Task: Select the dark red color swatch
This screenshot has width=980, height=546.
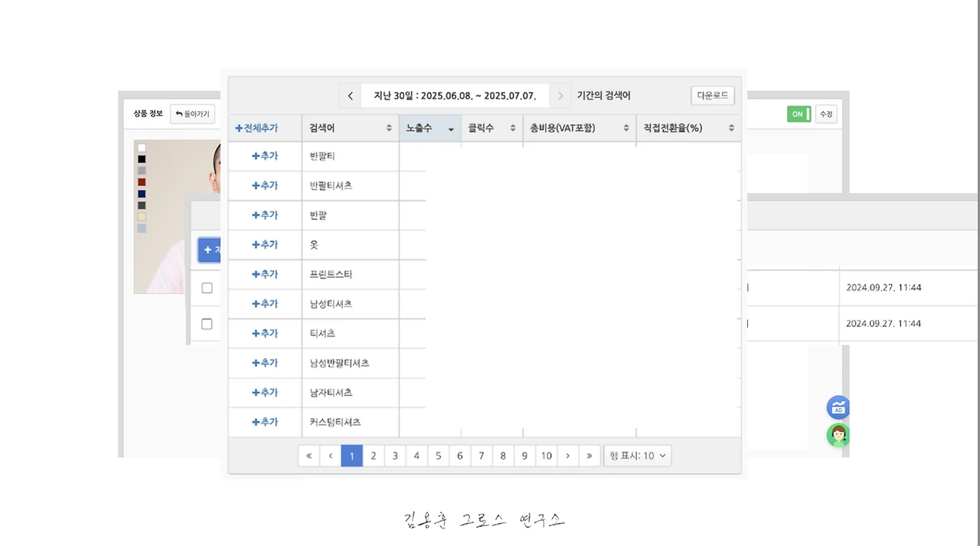Action: tap(141, 183)
